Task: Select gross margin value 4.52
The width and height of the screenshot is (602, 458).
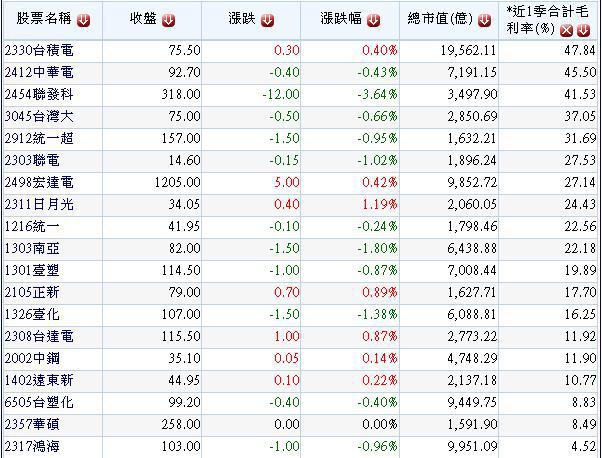Action: tap(583, 446)
